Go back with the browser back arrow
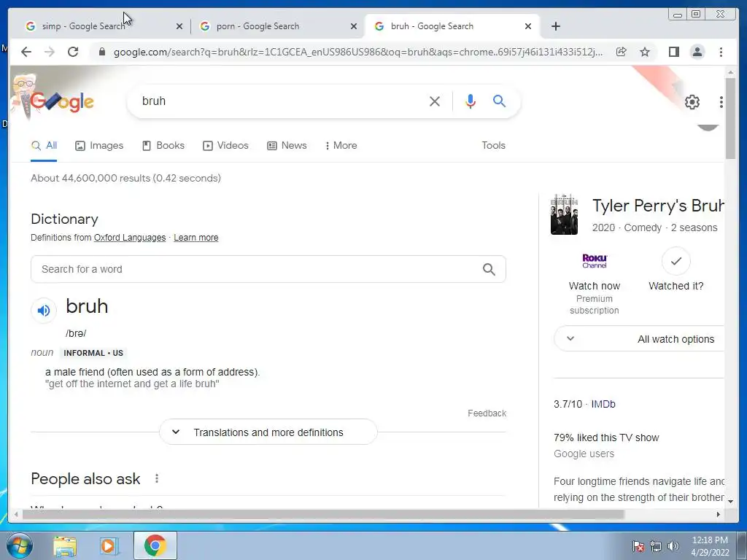 (x=26, y=52)
